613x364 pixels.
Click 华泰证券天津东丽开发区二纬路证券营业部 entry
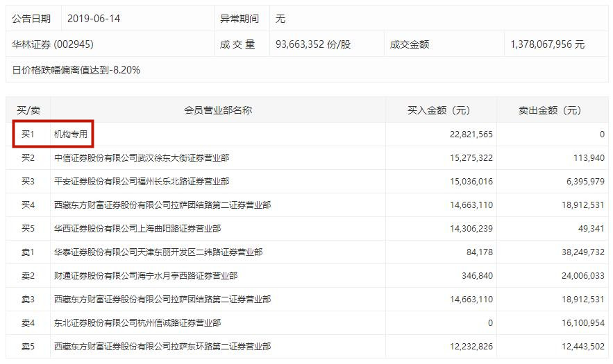pos(158,252)
